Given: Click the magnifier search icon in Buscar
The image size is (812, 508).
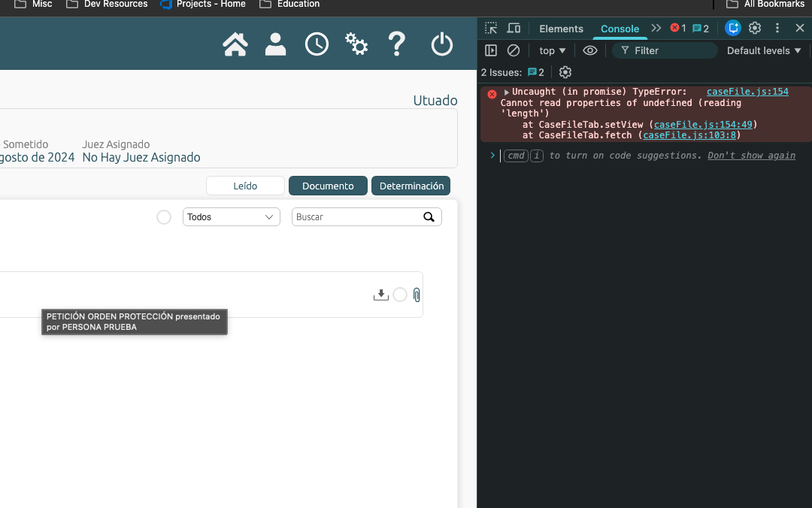Looking at the screenshot, I should (x=429, y=217).
